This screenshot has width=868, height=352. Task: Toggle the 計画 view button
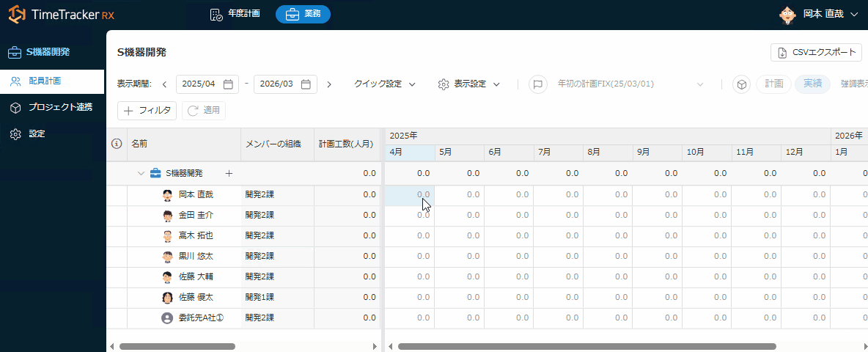point(773,84)
